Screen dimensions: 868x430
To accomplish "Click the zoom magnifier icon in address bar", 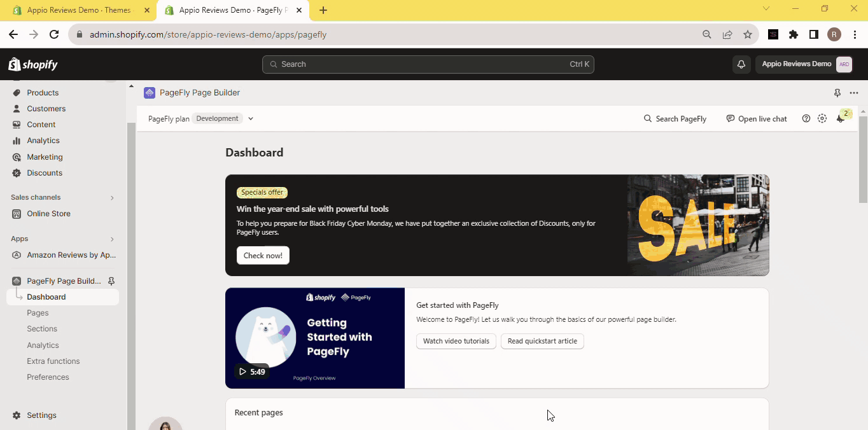I will tap(707, 34).
